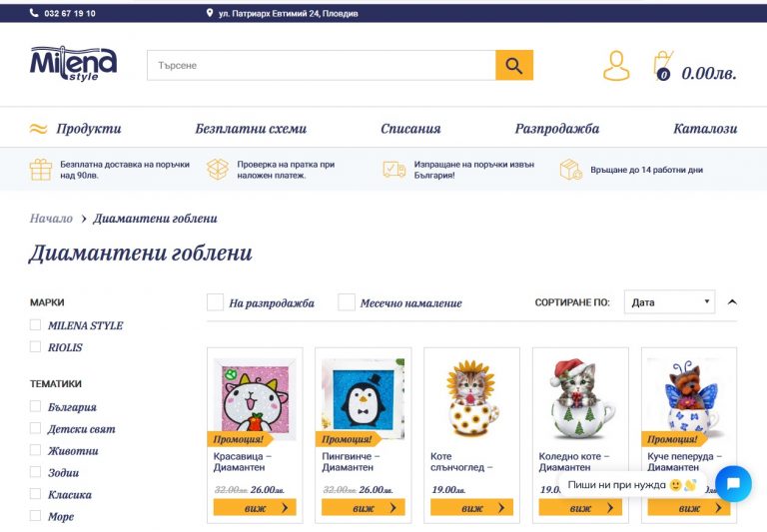This screenshot has height=532, width=767.
Task: Open the user account profile icon
Action: 616,66
